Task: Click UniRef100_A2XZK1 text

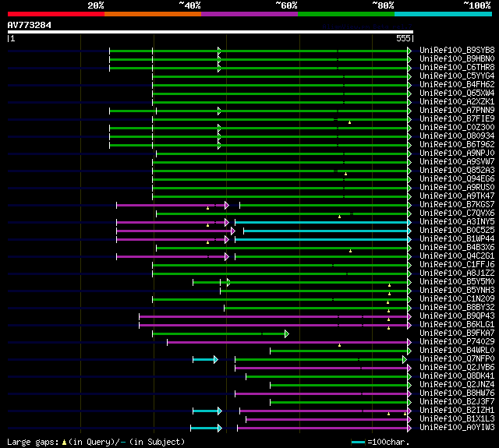Action: click(457, 102)
